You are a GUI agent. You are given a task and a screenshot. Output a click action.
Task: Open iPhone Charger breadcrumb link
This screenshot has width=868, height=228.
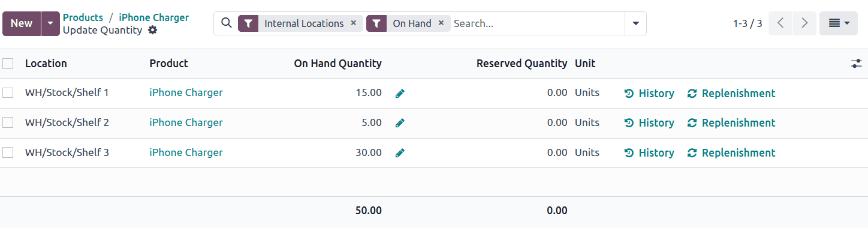click(154, 17)
